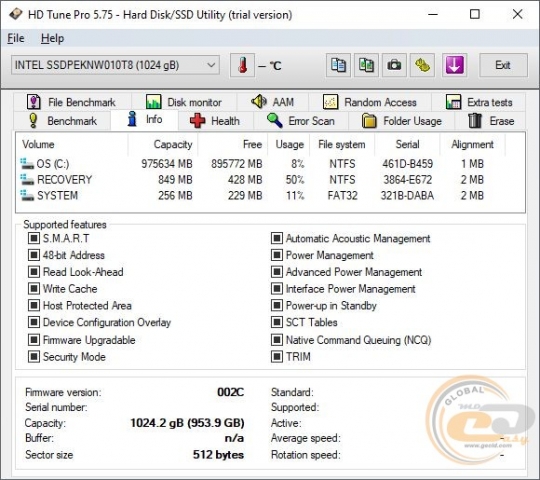
Task: Click the purple download arrow icon
Action: (454, 65)
